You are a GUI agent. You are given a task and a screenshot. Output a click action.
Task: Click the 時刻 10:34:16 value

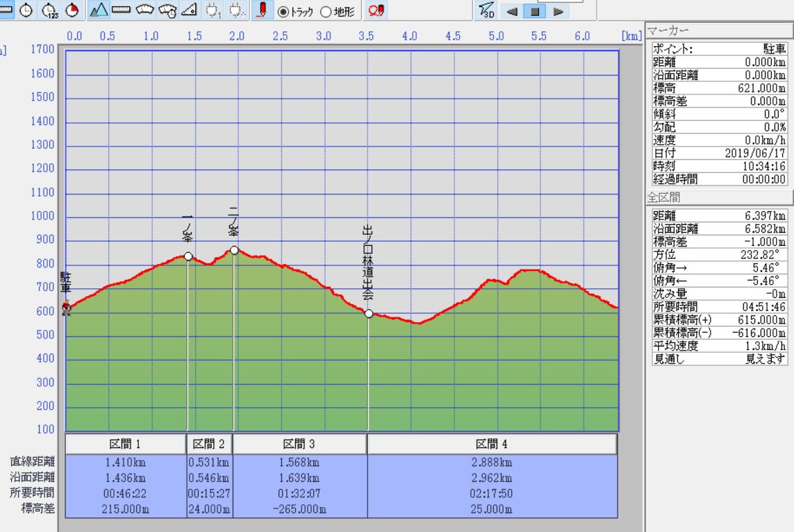764,166
